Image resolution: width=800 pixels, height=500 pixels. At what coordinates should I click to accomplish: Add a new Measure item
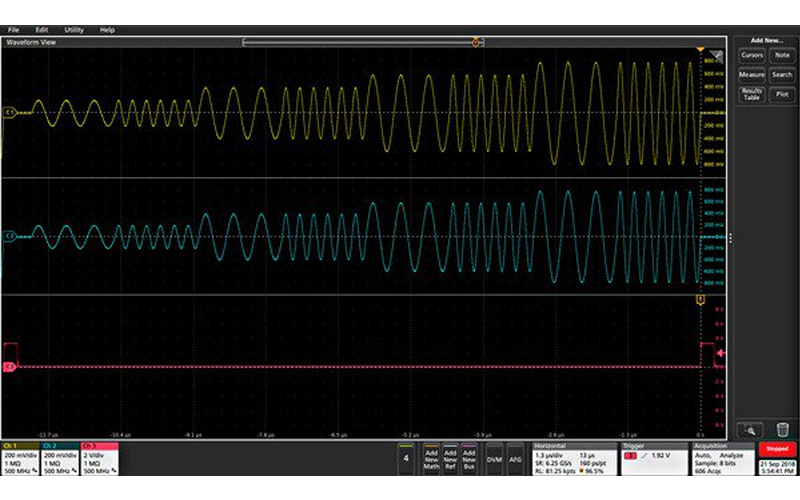tap(752, 74)
